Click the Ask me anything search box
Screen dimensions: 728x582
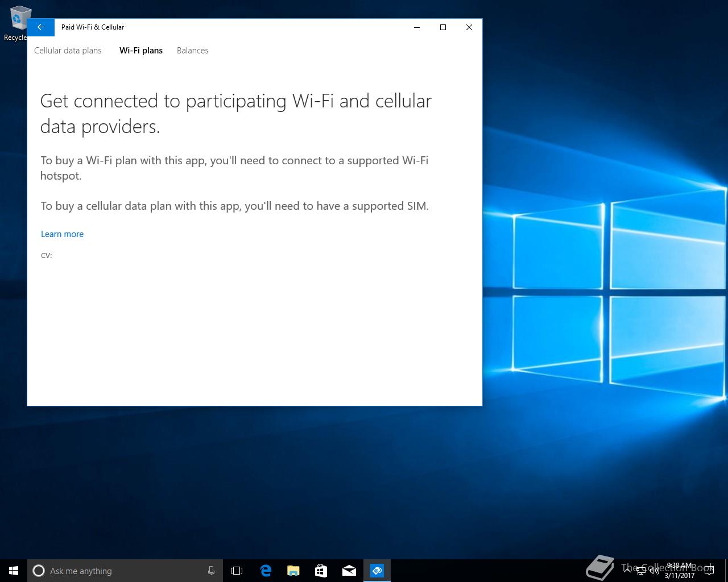(x=125, y=571)
